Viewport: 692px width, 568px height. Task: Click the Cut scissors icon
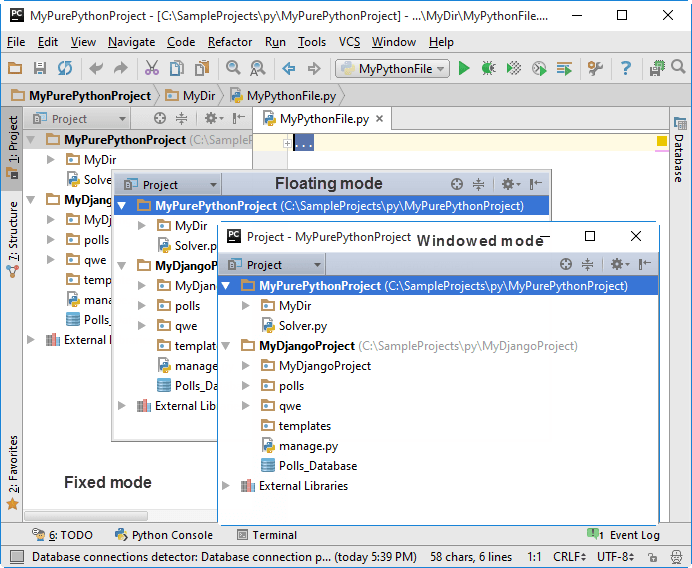151,68
